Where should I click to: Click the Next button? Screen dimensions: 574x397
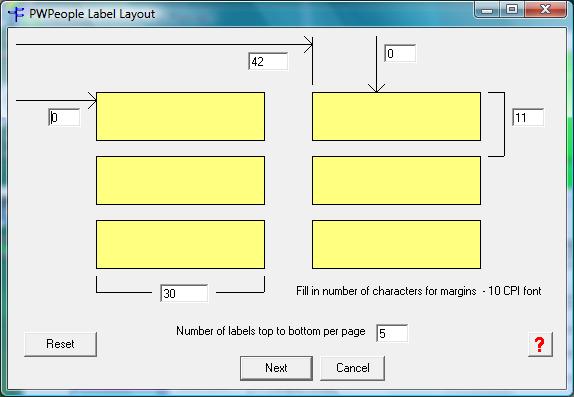coord(276,368)
